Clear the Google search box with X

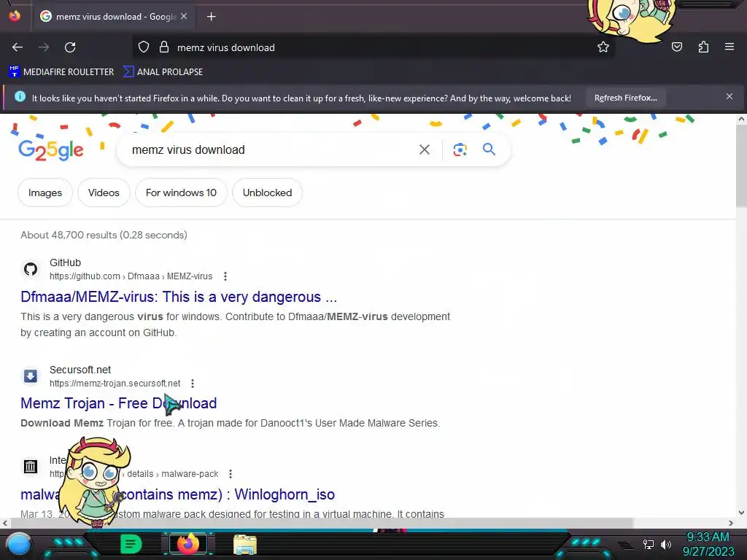pyautogui.click(x=425, y=150)
